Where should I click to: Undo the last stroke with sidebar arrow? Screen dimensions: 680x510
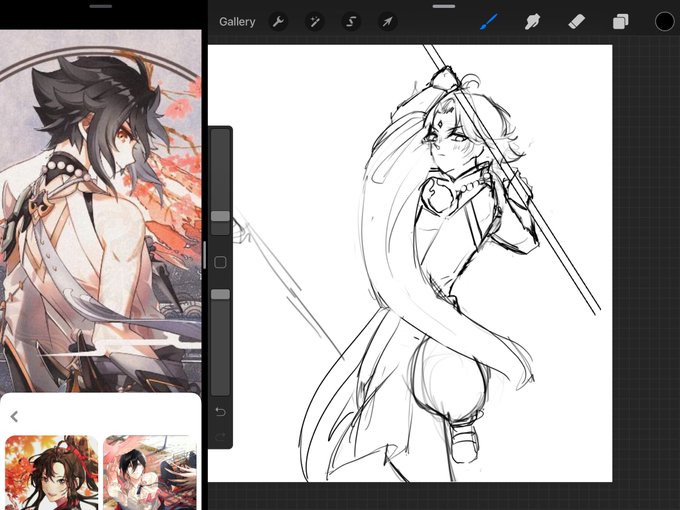point(220,412)
